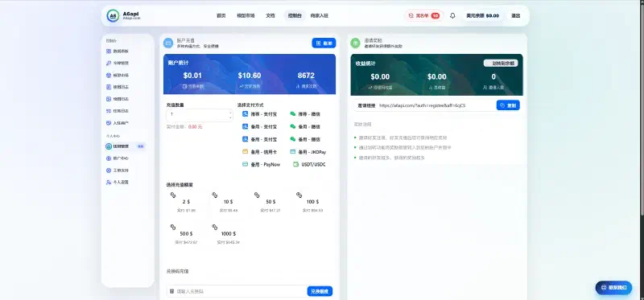Click the 任务日志 sidebar icon
Image resolution: width=644 pixels, height=300 pixels.
109,111
